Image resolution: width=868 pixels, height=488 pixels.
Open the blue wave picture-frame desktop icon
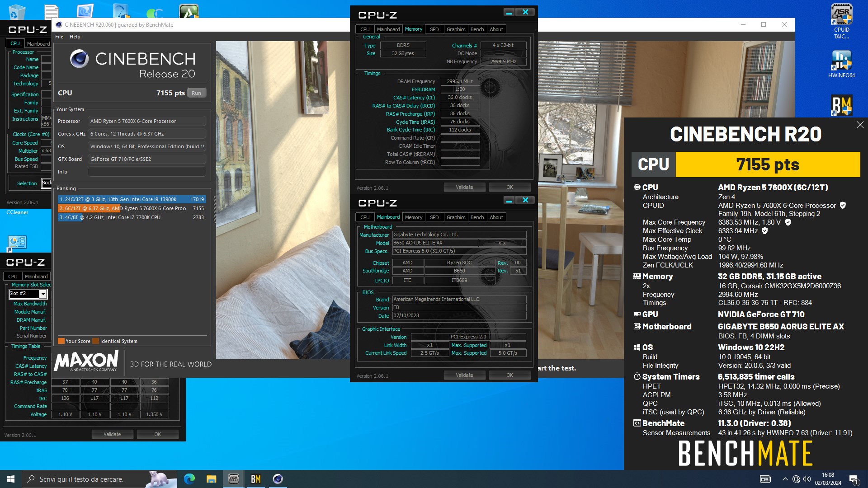(85, 11)
